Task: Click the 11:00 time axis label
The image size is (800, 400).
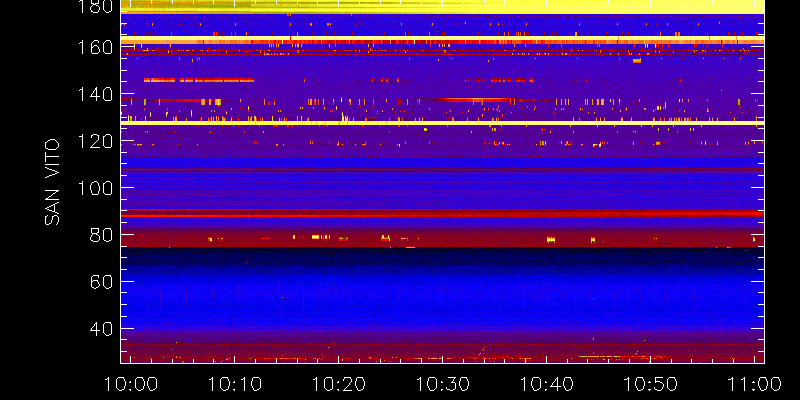Action: coord(755,384)
